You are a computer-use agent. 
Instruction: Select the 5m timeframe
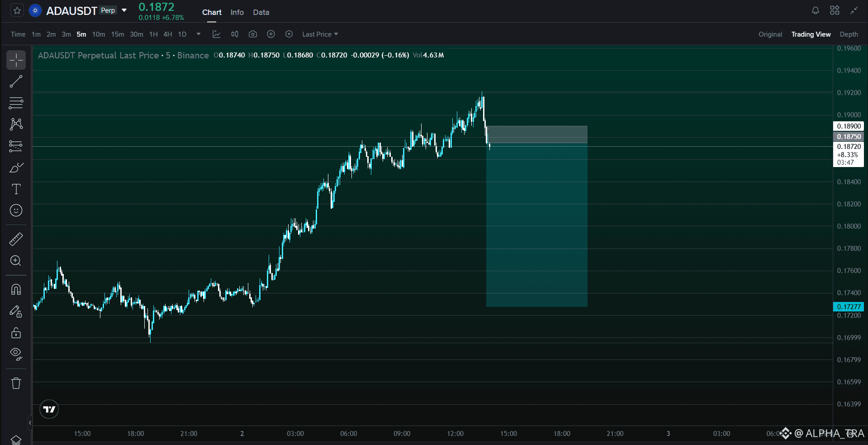[x=81, y=34]
